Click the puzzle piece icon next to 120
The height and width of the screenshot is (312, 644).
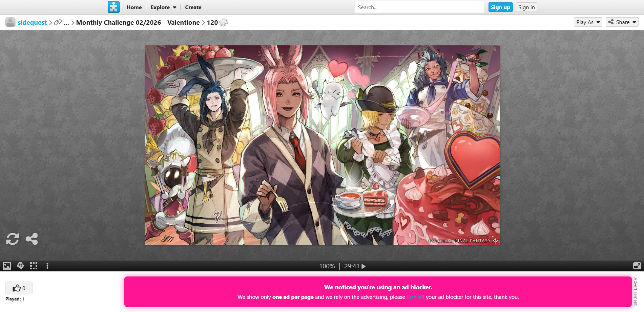[x=224, y=22]
